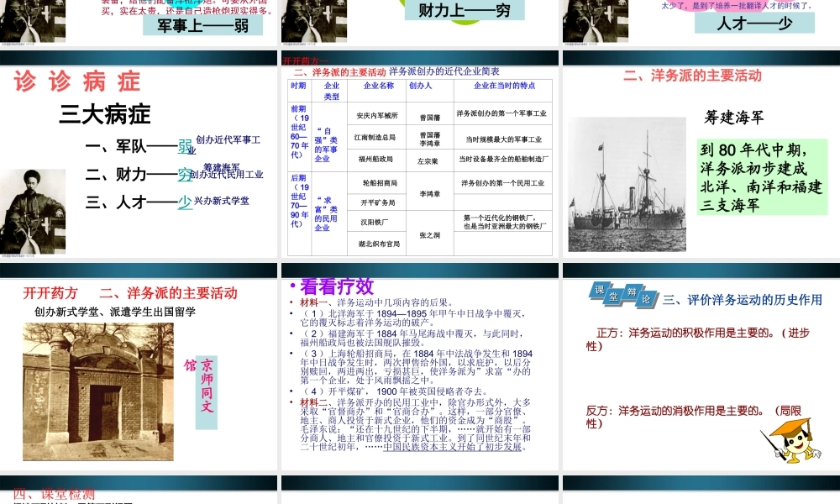The width and height of the screenshot is (840, 504).
Task: Open the 看看疗效 slide thumbnail
Action: (419, 366)
